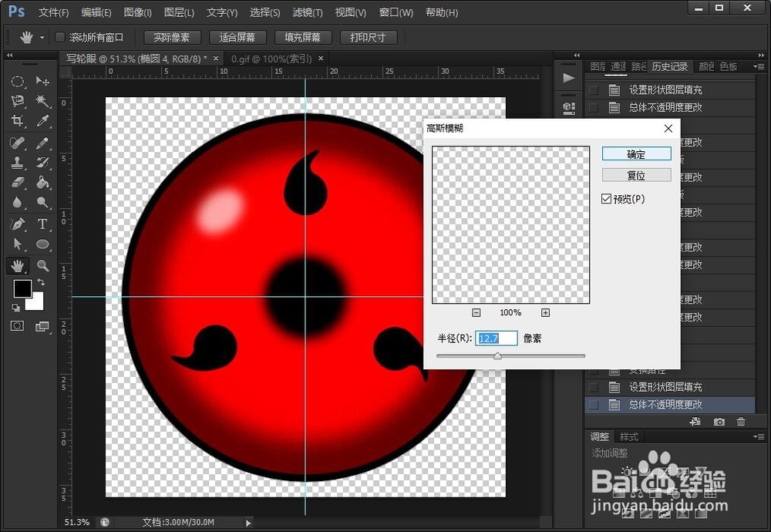Select the Dodge tool

coord(42,202)
